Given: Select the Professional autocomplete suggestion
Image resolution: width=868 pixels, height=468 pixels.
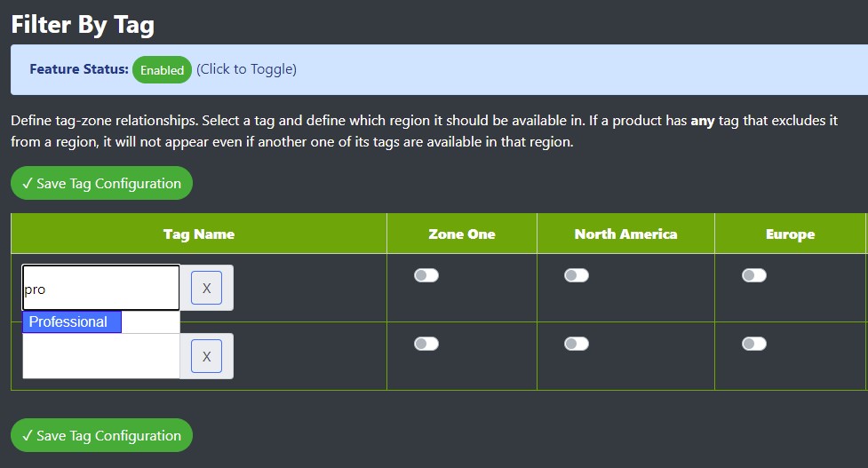Looking at the screenshot, I should tap(72, 322).
